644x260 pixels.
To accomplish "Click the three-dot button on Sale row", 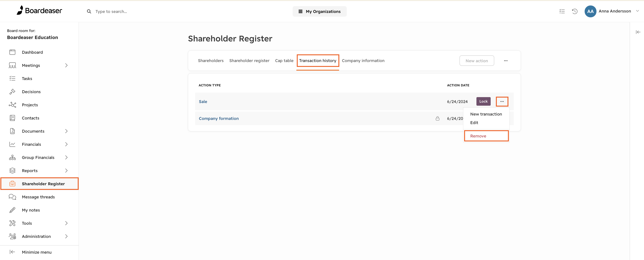I will click(502, 101).
